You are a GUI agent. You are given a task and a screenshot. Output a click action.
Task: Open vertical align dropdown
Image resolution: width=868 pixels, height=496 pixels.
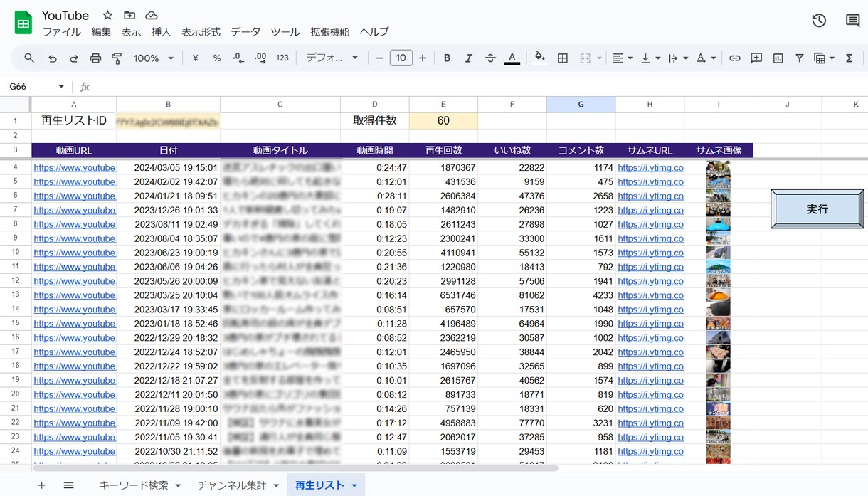click(x=650, y=58)
